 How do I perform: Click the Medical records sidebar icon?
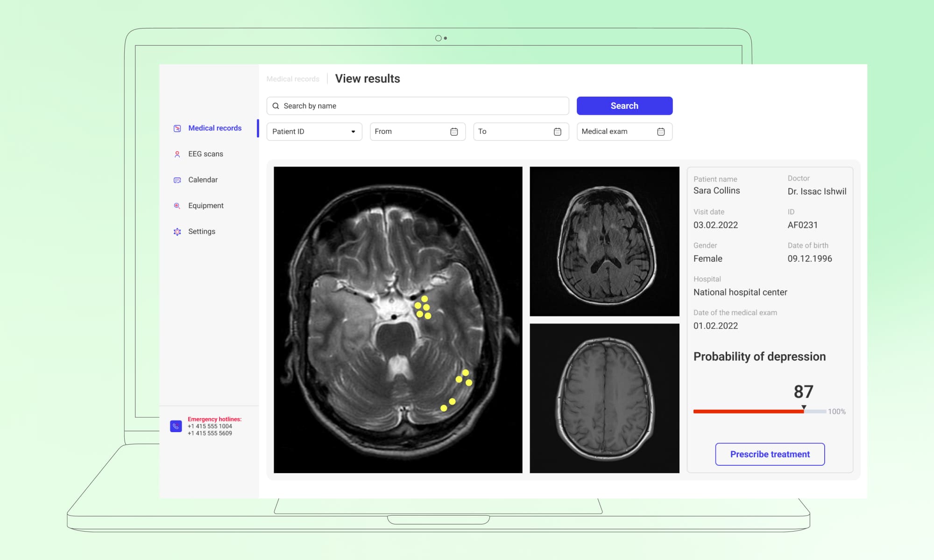177,128
